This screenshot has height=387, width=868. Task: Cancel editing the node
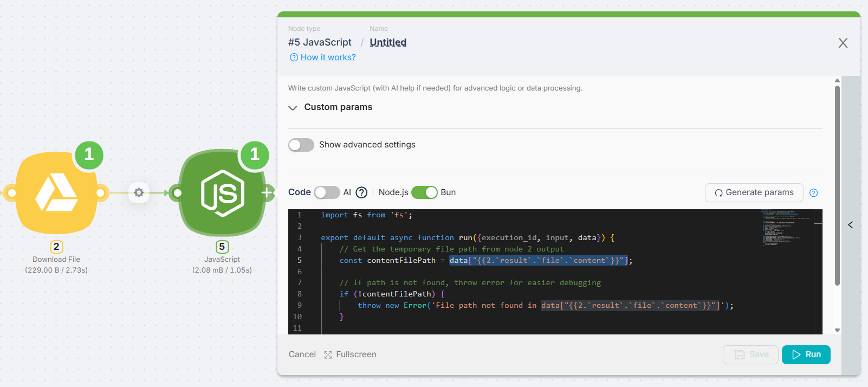point(302,354)
